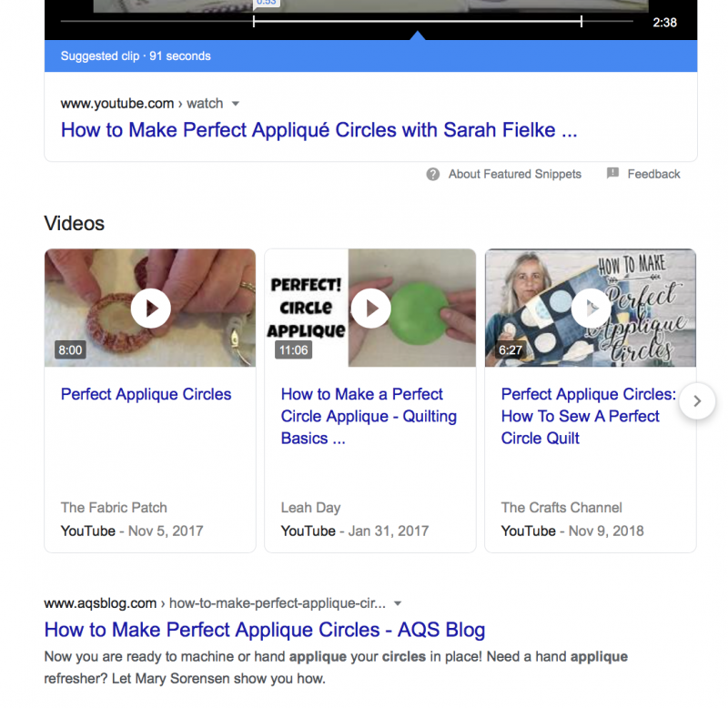This screenshot has height=708, width=728.
Task: Open Sarah Fielke Appliqué Circles video link
Action: (x=318, y=130)
